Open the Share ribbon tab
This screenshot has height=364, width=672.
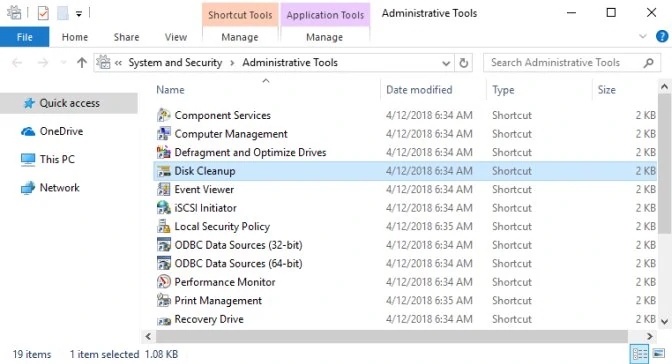[126, 37]
